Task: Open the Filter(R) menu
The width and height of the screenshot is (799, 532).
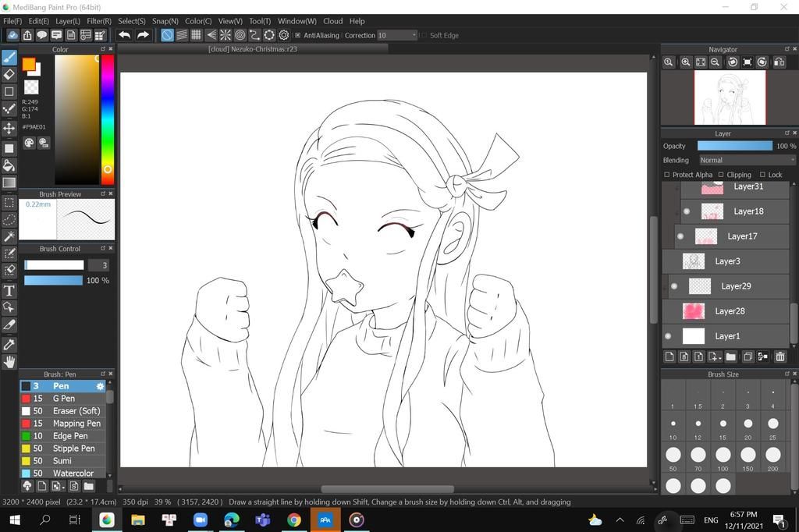Action: (99, 21)
